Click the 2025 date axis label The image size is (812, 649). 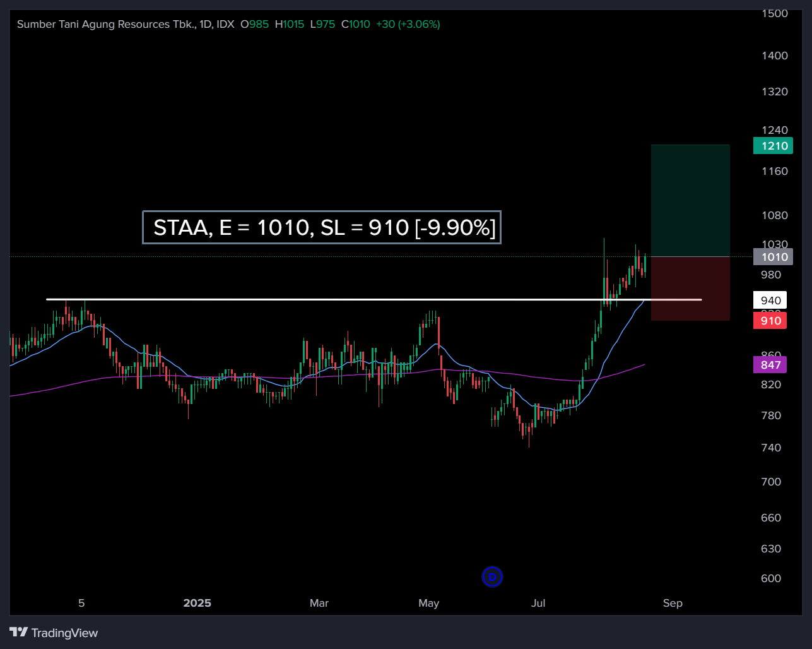click(197, 603)
